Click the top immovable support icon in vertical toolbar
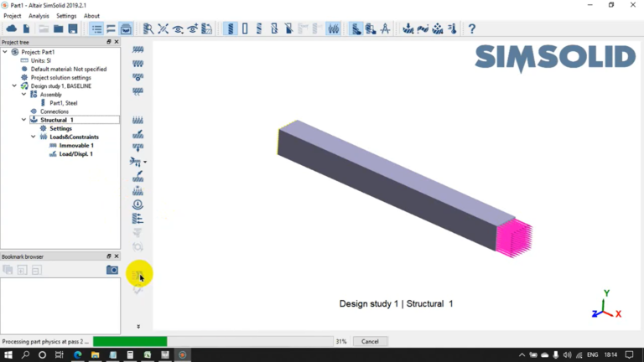The height and width of the screenshot is (362, 644). (x=138, y=49)
